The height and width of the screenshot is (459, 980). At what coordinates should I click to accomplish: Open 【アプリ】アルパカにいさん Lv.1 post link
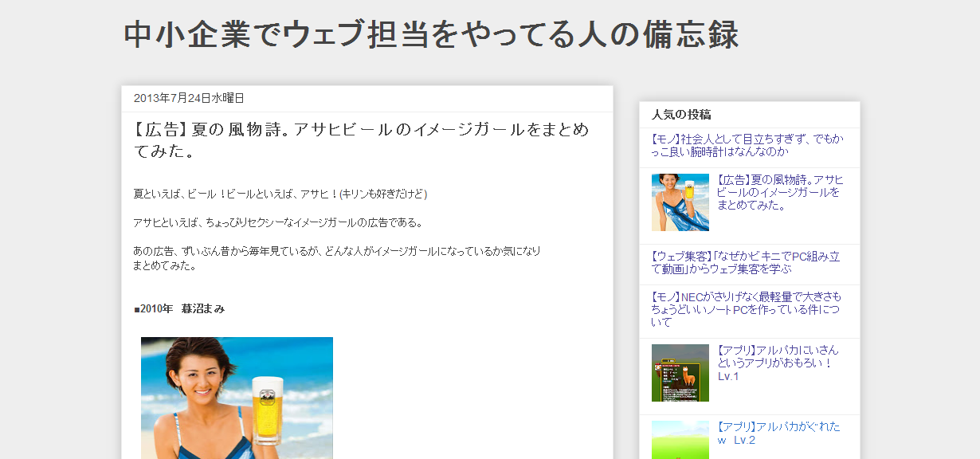(778, 363)
